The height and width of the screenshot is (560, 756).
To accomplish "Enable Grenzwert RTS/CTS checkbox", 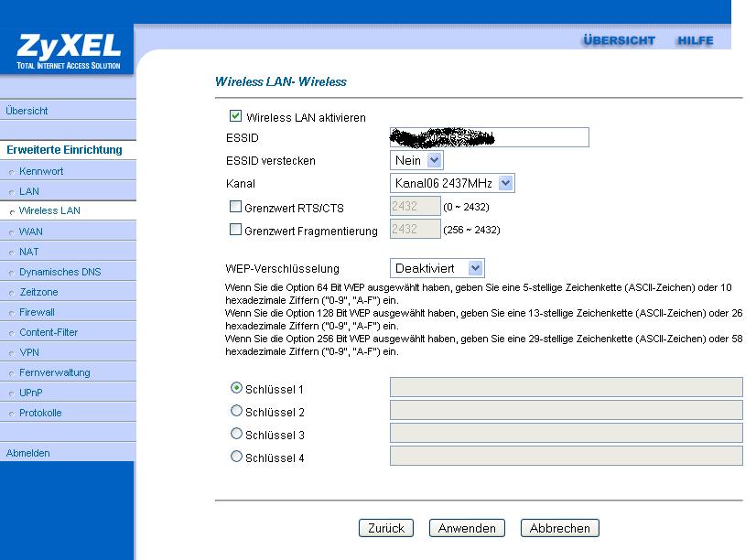I will point(235,207).
